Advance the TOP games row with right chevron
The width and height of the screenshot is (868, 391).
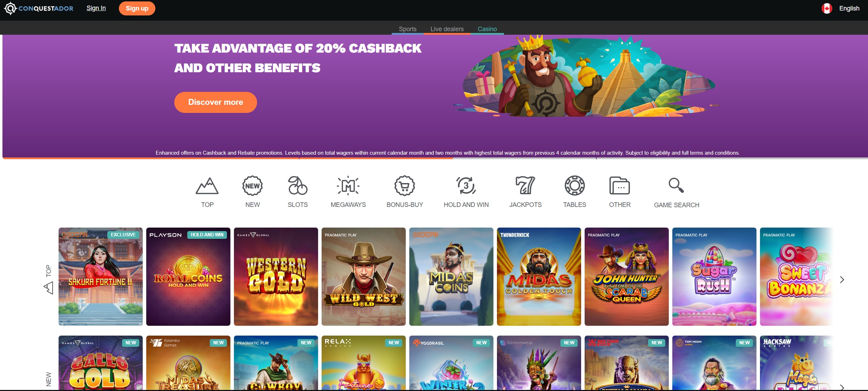coord(842,279)
